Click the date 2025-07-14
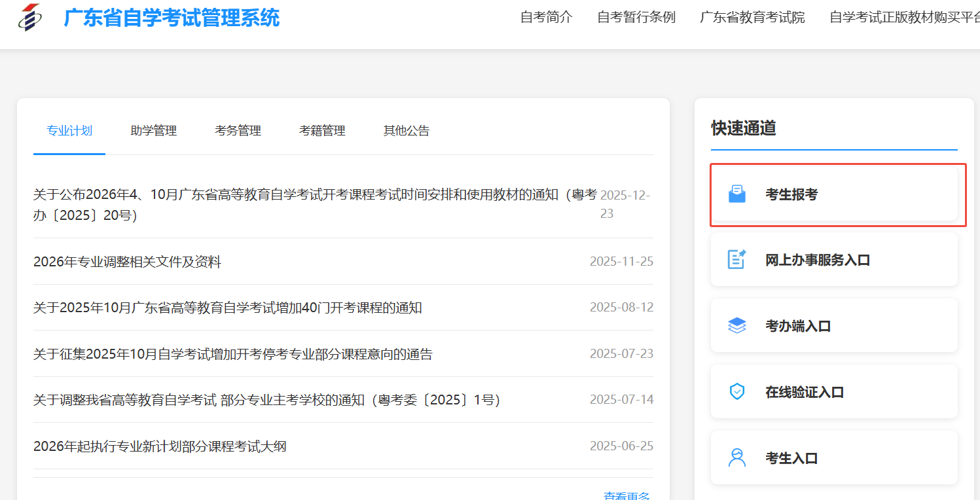The image size is (980, 500). 621,400
